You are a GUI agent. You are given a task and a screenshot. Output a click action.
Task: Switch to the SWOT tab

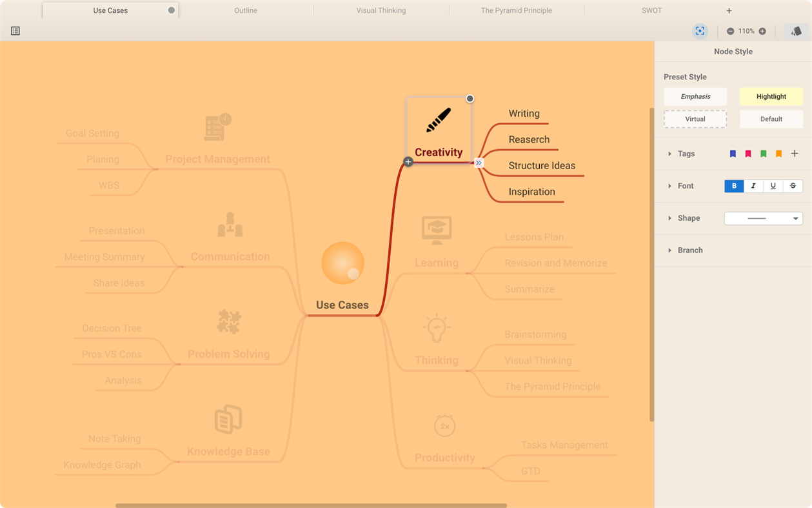[651, 10]
